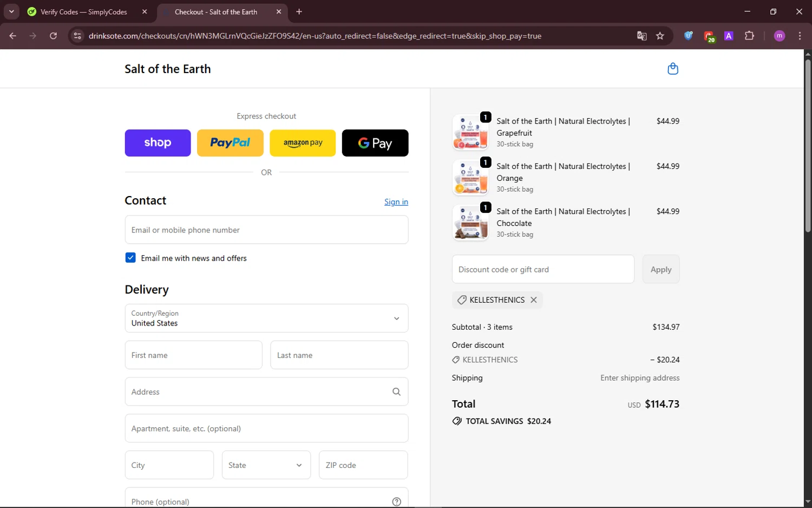The width and height of the screenshot is (812, 508).
Task: Click the scrollbar down arrow
Action: click(x=808, y=502)
